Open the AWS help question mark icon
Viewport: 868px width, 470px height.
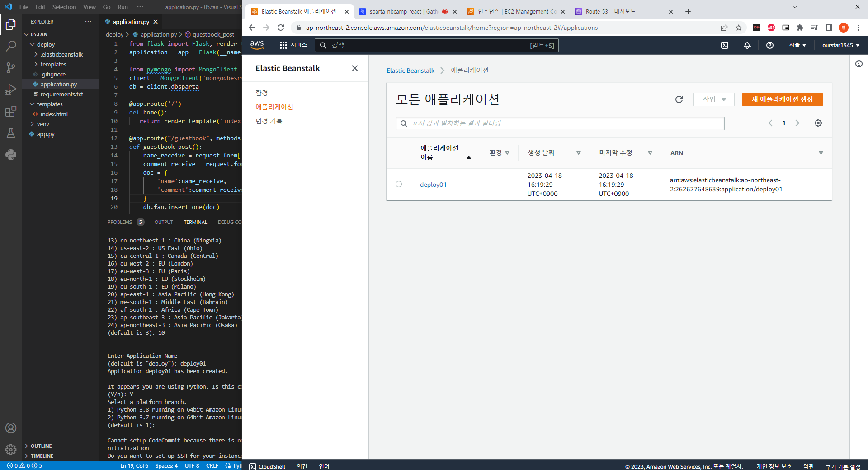(770, 45)
